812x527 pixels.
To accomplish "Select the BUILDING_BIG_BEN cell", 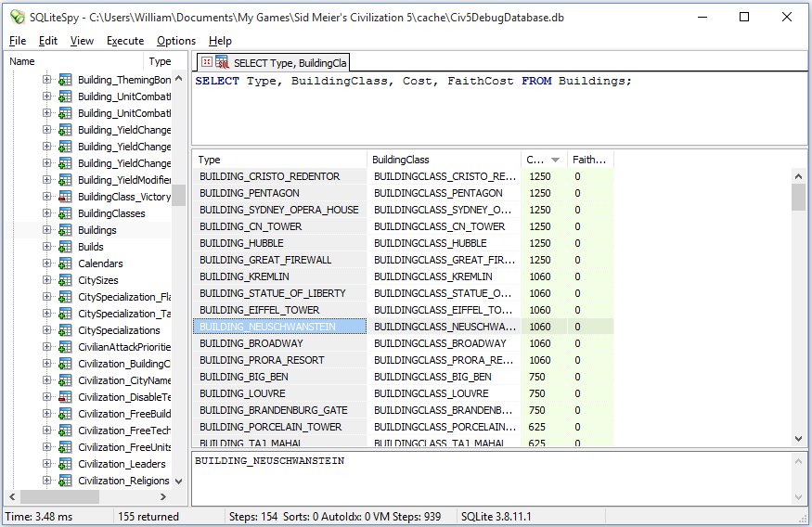I will (x=280, y=377).
